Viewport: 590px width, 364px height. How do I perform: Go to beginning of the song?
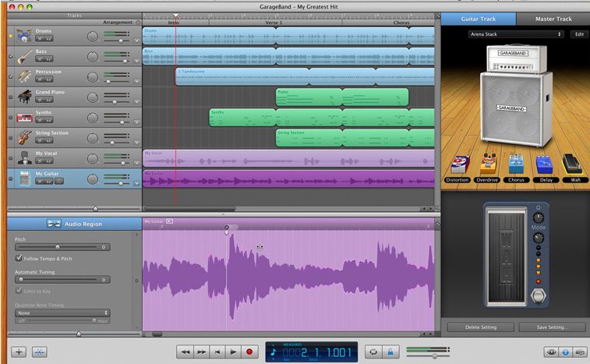pos(217,352)
